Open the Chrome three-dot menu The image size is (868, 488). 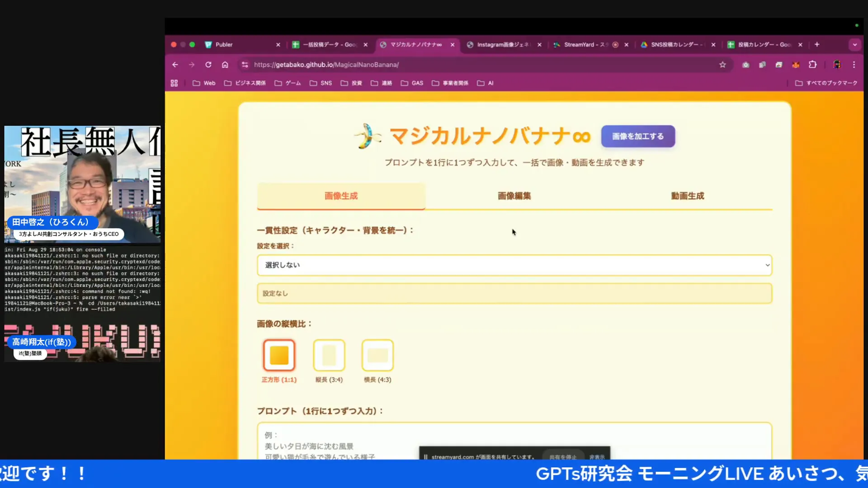(x=854, y=65)
